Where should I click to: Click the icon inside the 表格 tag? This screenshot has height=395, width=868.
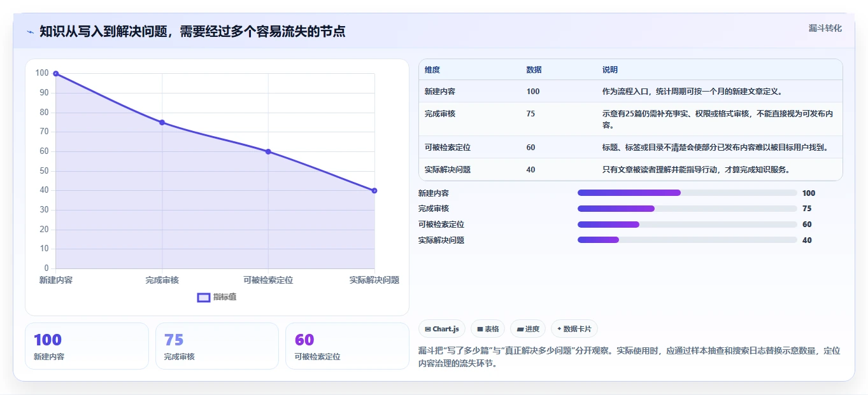[480, 329]
